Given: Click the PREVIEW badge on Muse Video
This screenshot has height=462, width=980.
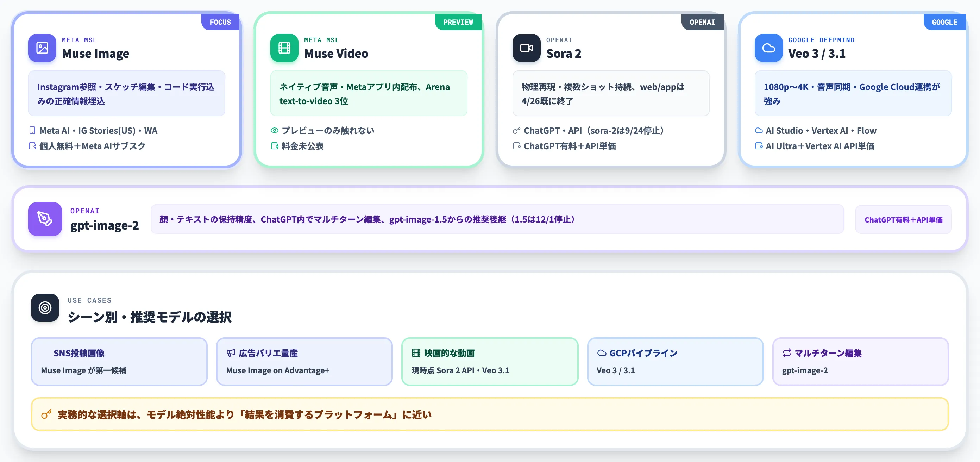Looking at the screenshot, I should [x=458, y=22].
